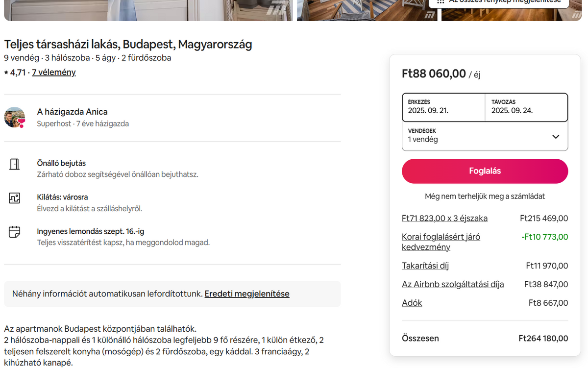Click the free cancellation calendar icon

pos(15,232)
